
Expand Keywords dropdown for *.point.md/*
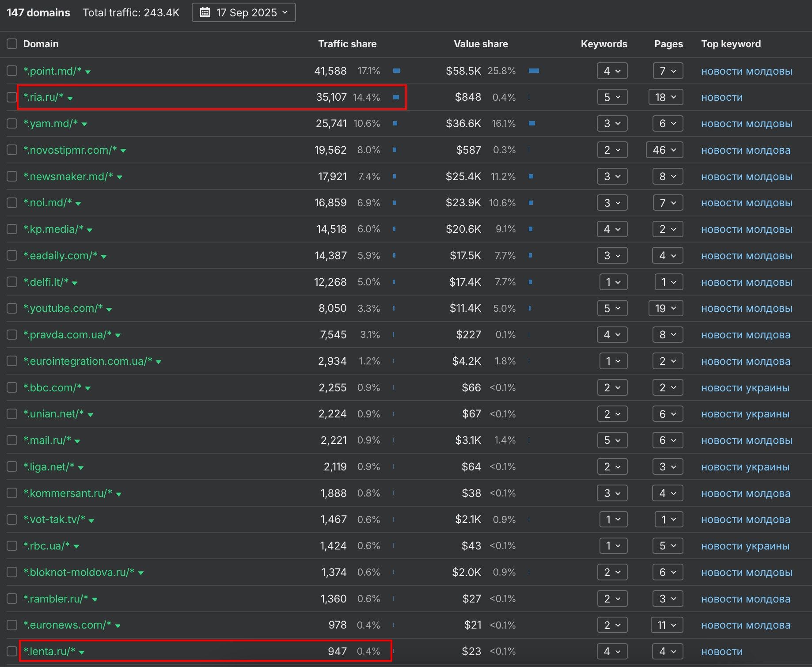(612, 71)
